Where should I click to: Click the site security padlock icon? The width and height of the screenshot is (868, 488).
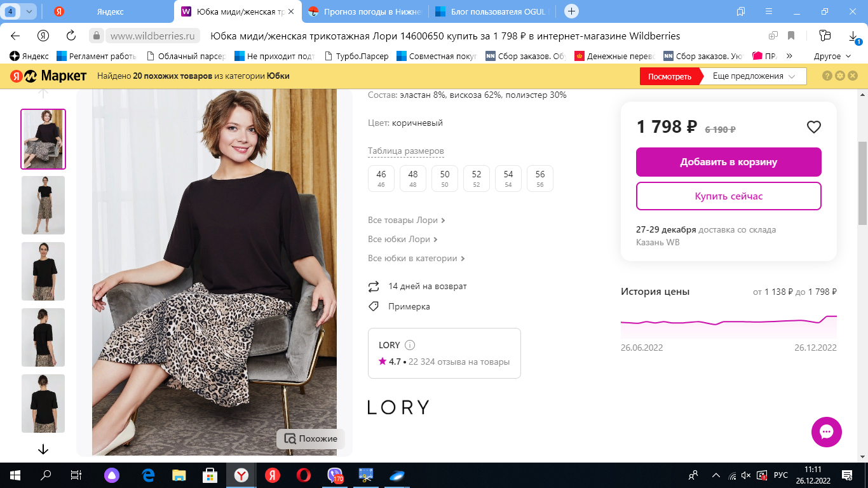[x=95, y=36]
